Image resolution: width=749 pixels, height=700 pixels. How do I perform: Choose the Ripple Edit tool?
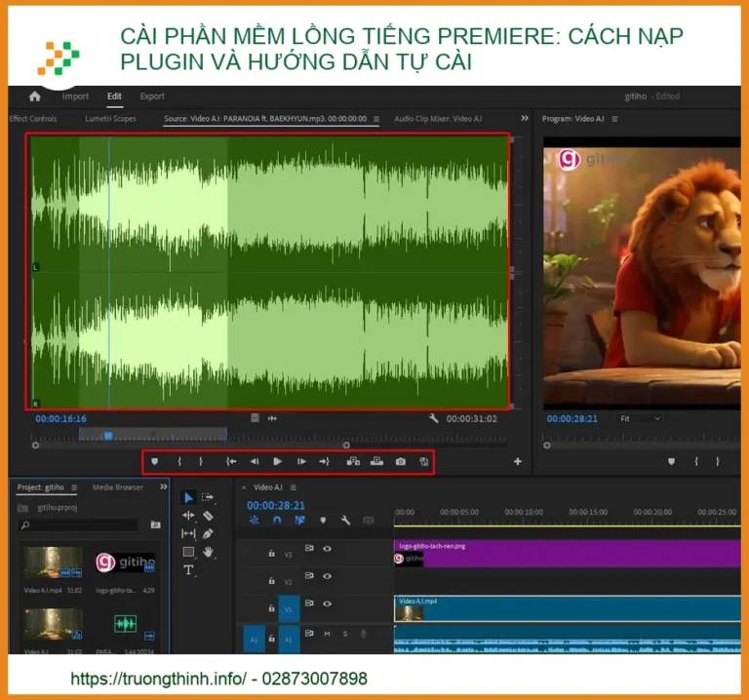(x=188, y=516)
